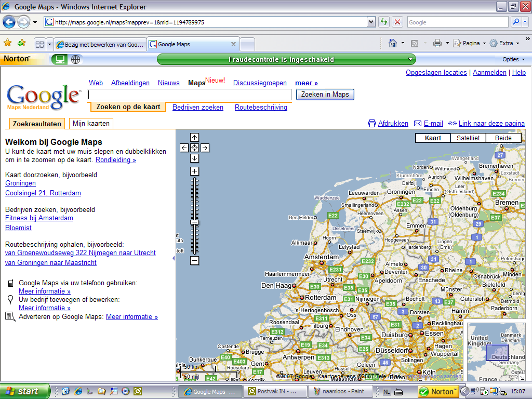Pan the map down with arrow

click(x=194, y=158)
